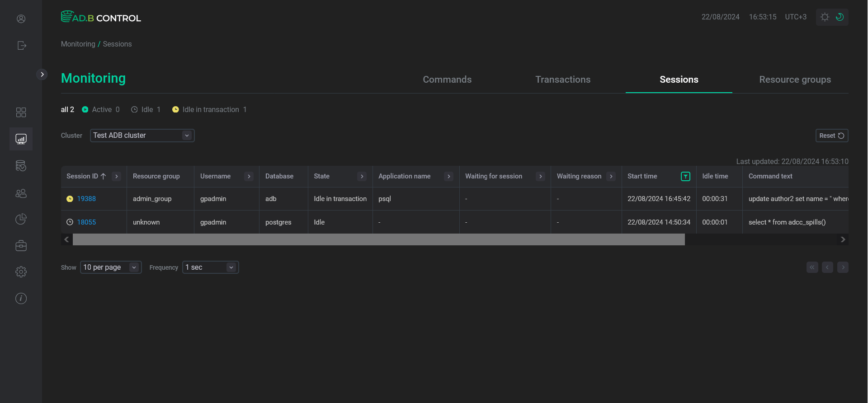Screen dimensions: 868x403
Task: Open the 10 per page dropdown
Action: point(111,267)
